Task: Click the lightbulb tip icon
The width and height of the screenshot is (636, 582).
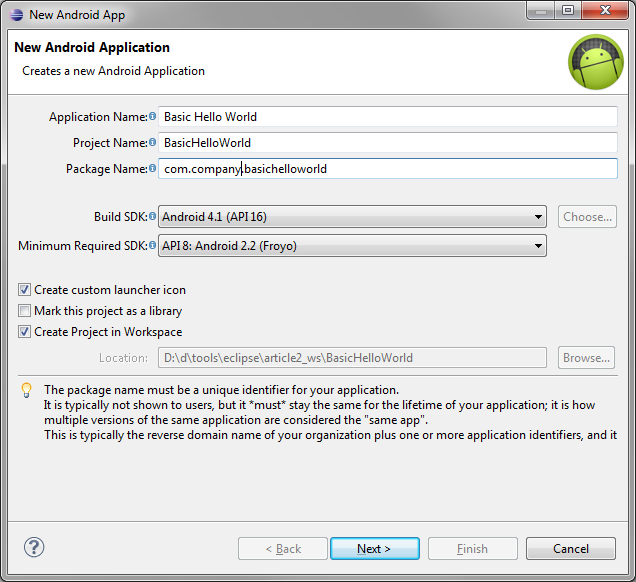Action: [x=27, y=390]
